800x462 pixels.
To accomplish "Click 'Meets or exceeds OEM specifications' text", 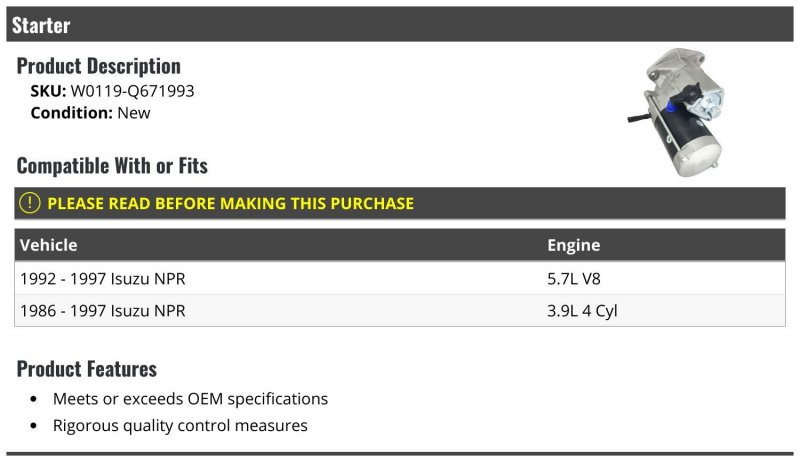I will (190, 399).
